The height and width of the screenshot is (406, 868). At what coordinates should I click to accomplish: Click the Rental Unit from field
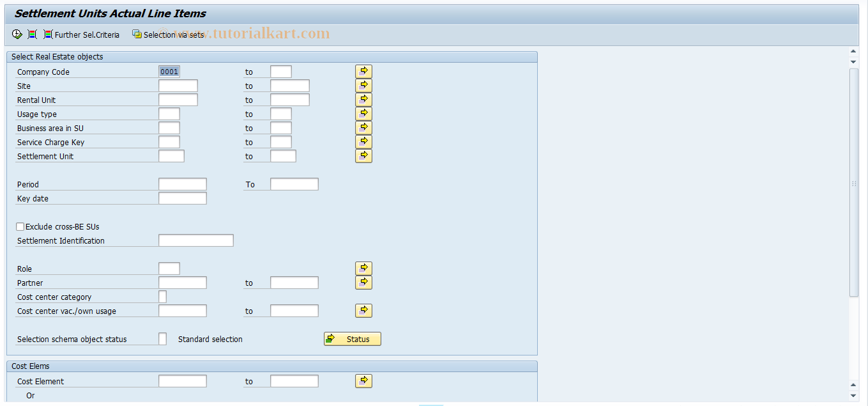[x=178, y=100]
